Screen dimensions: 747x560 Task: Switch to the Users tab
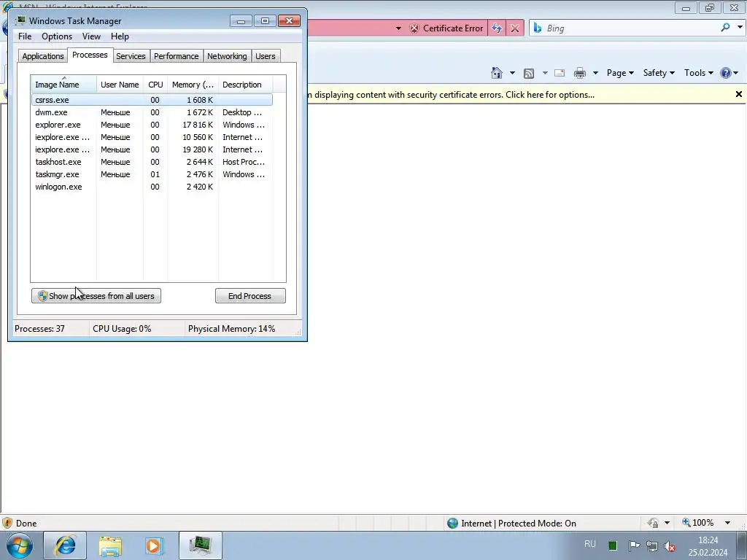click(x=266, y=56)
